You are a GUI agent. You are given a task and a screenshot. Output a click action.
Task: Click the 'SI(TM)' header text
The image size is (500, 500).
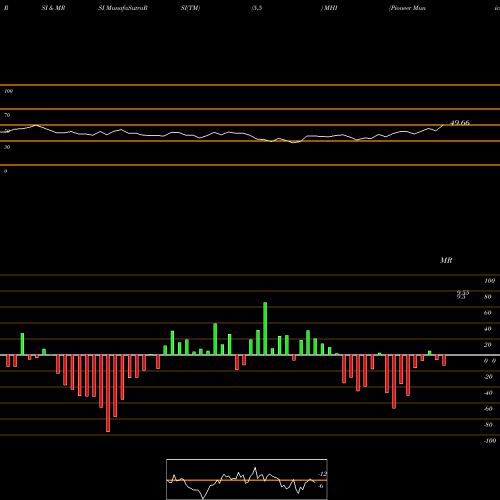(190, 8)
